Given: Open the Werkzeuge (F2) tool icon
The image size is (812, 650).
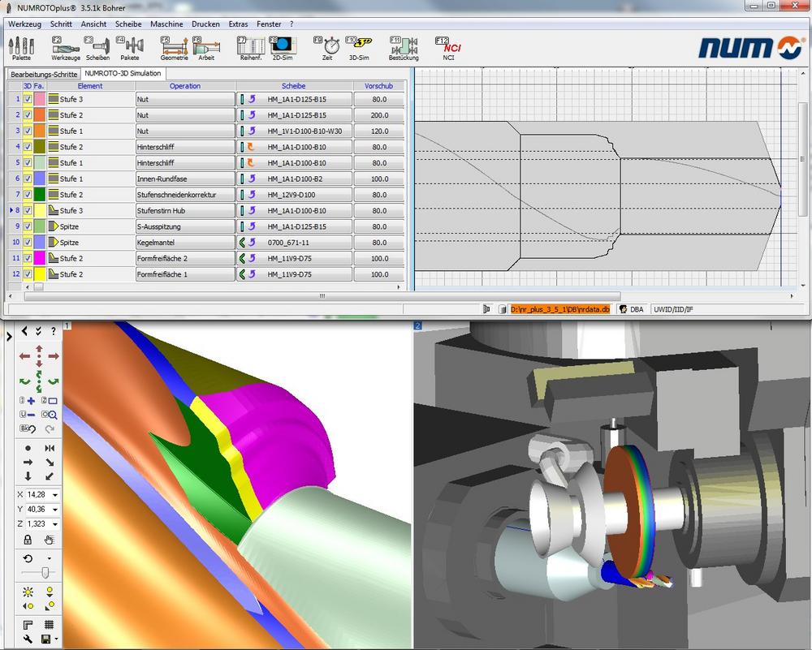Looking at the screenshot, I should pos(66,48).
